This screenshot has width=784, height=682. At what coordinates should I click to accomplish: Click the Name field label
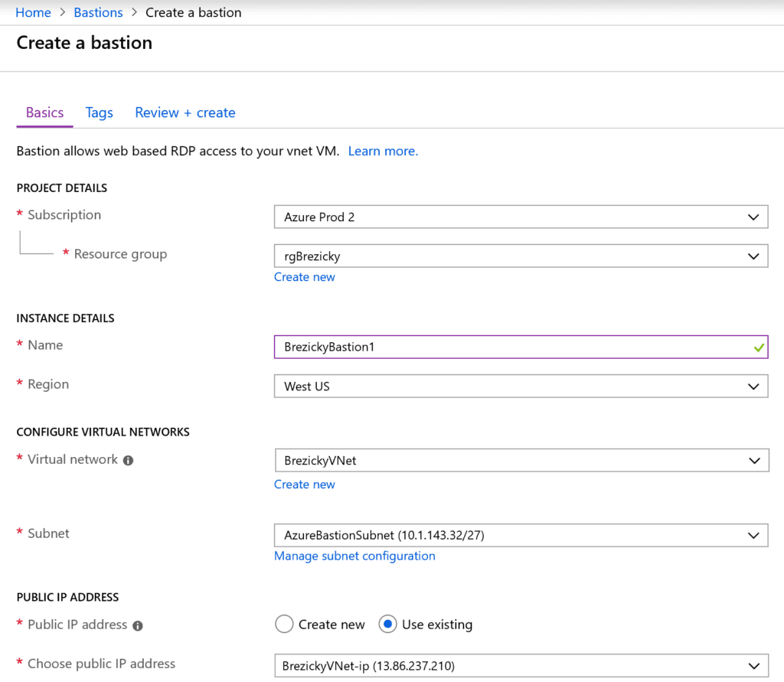click(45, 345)
